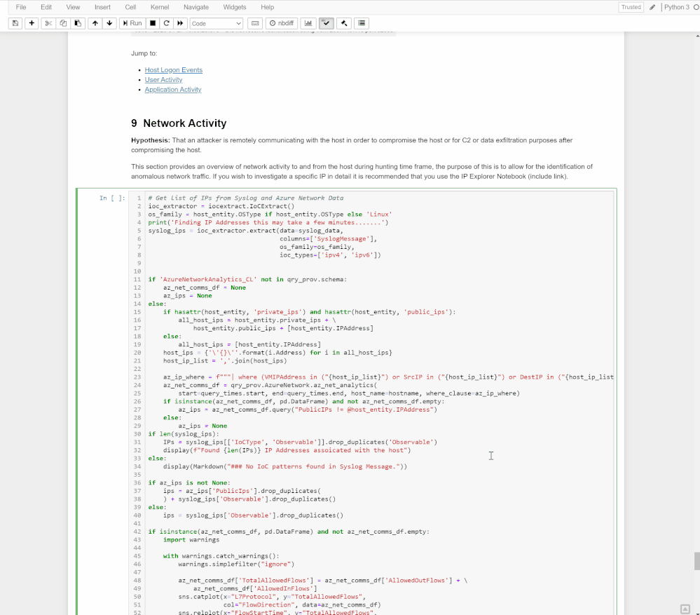Launch nbdiff from the toolbar
The image size is (700, 615).
282,23
